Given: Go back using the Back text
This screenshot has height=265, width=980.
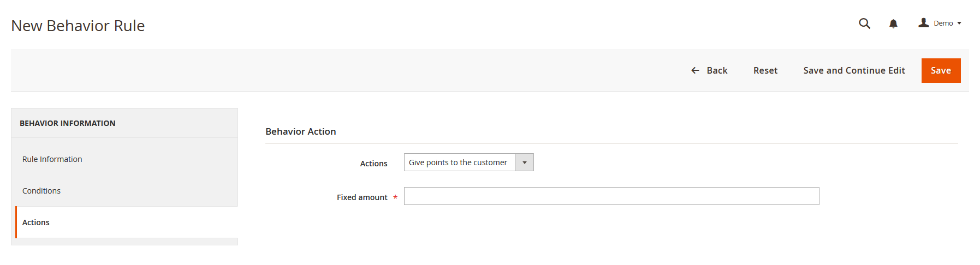Looking at the screenshot, I should click(717, 70).
